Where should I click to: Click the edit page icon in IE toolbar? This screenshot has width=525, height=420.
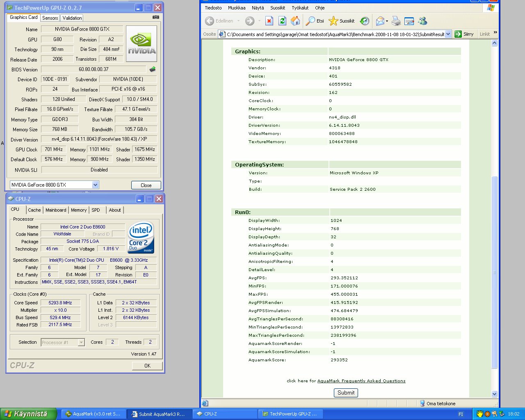(409, 21)
